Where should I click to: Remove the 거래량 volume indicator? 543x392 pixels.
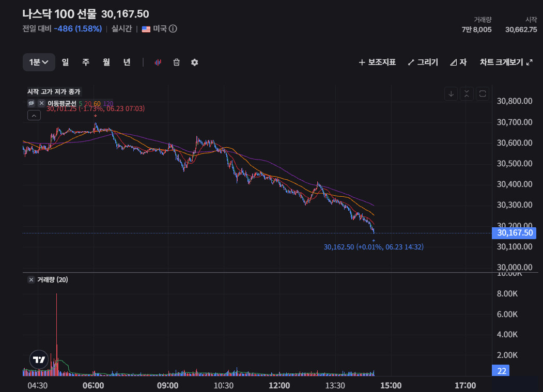pos(31,280)
